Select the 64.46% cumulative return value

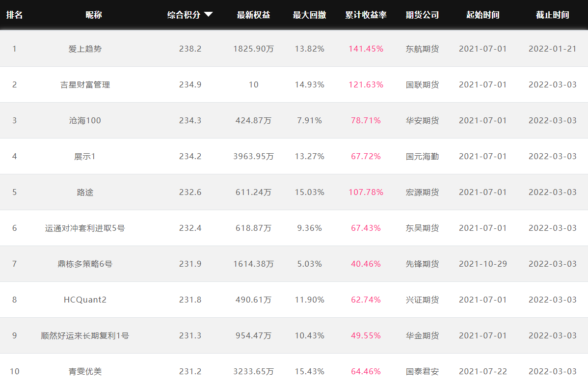coord(366,372)
